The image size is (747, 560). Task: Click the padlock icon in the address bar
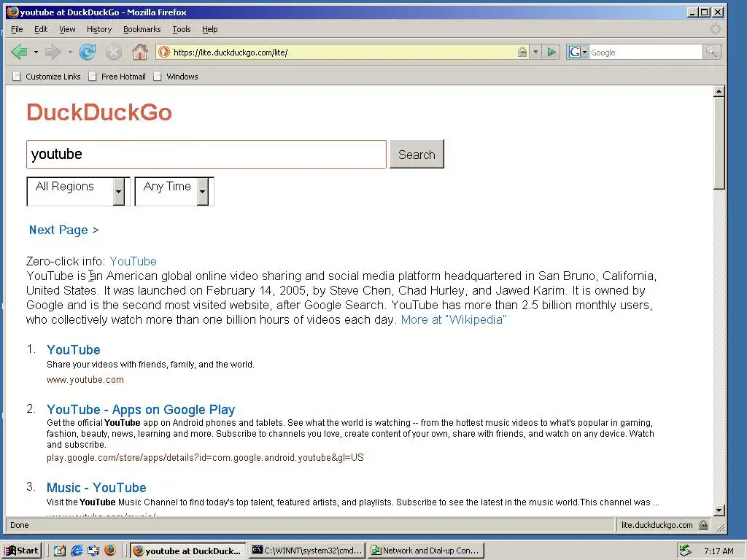pos(522,52)
